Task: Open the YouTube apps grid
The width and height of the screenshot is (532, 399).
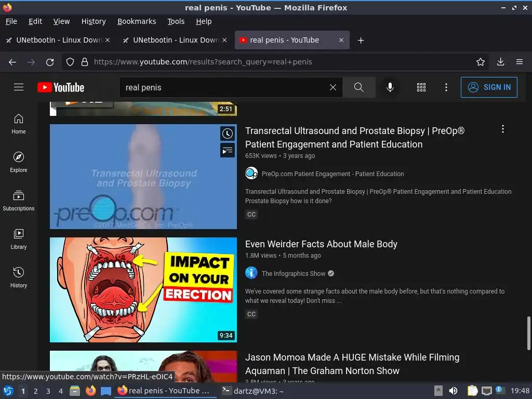Action: pyautogui.click(x=421, y=87)
